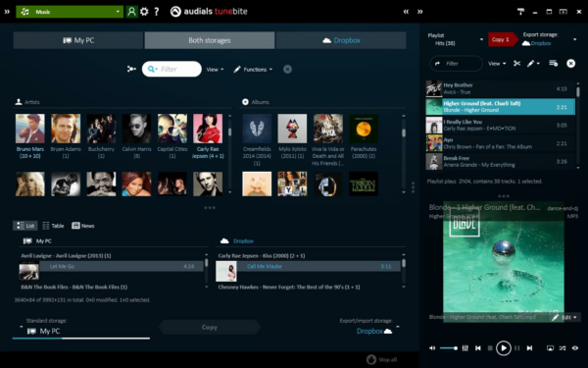The image size is (588, 368).
Task: Select Carly Rae Jepsen artist thumbnail
Action: [208, 129]
